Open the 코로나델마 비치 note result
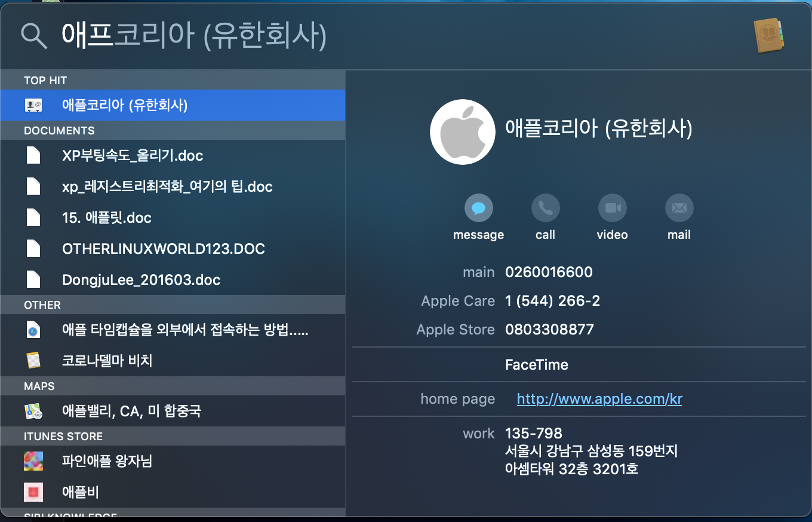Image resolution: width=812 pixels, height=522 pixels. [x=173, y=361]
